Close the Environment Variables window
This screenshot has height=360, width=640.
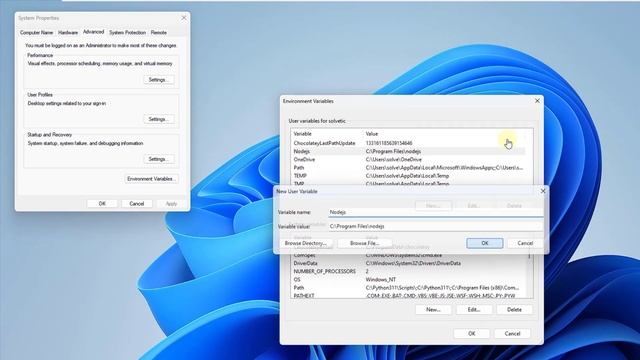537,101
